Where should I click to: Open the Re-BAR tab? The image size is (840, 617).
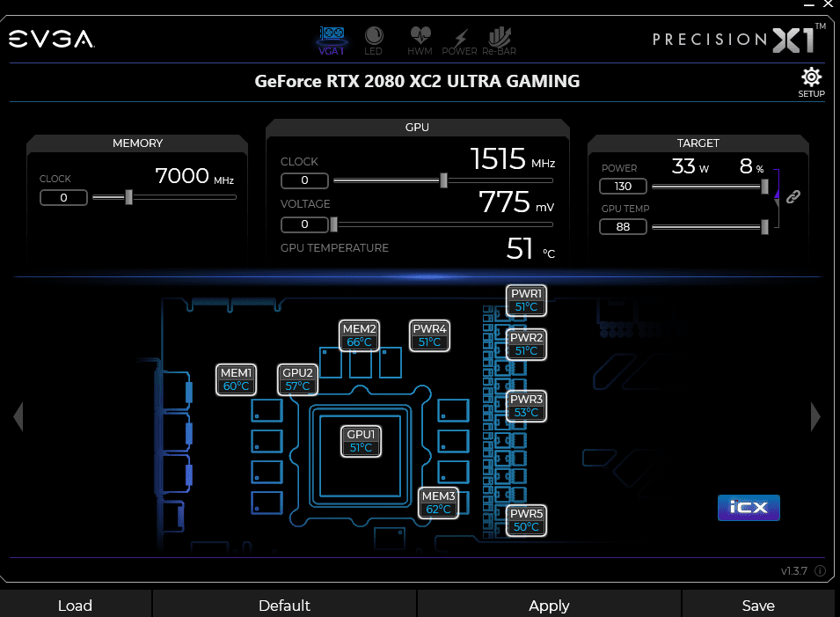tap(499, 40)
